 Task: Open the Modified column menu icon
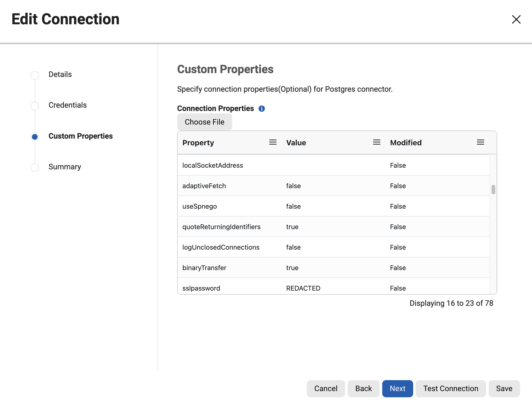coord(480,142)
